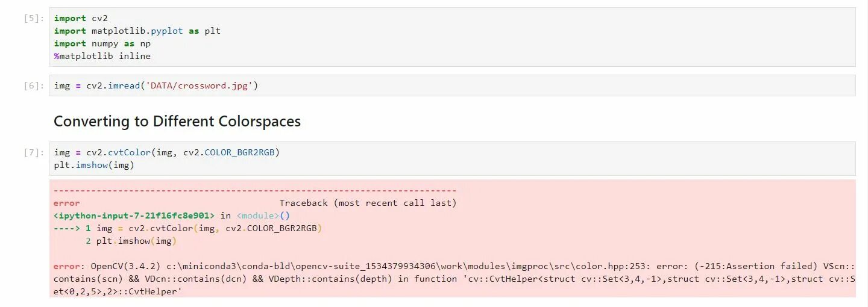
Task: Click the 'import numpy as np' line
Action: tap(102, 43)
